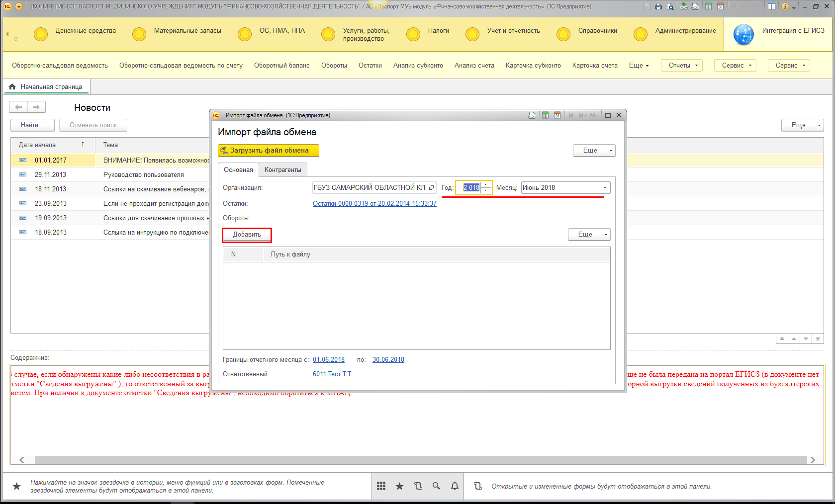Open favorites star in the bottom toolbar
835x504 pixels.
[x=399, y=486]
